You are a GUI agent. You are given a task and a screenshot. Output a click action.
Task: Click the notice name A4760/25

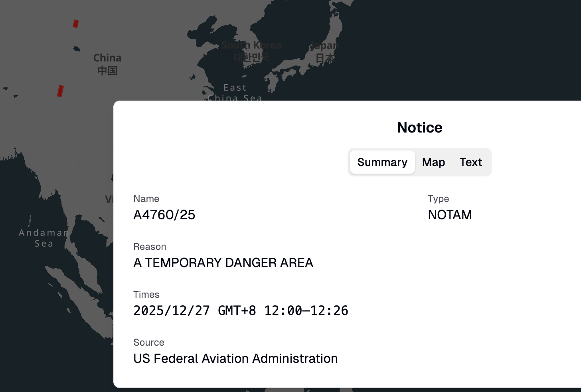(x=164, y=215)
